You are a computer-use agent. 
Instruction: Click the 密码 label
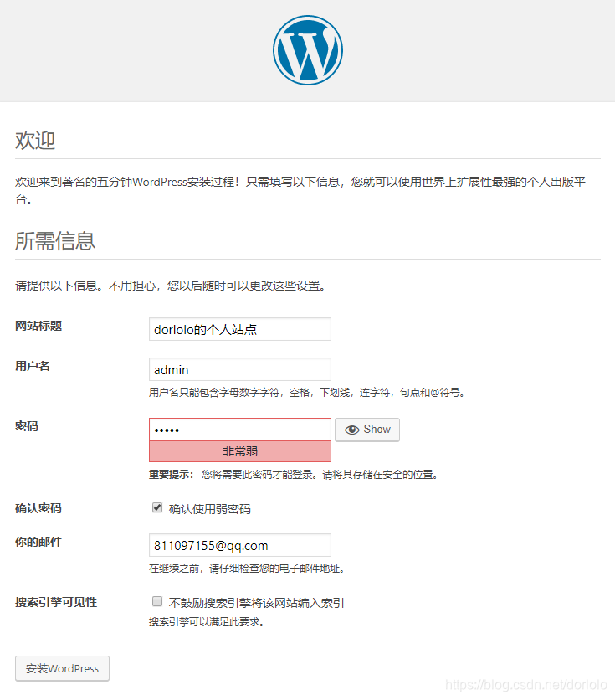click(27, 426)
